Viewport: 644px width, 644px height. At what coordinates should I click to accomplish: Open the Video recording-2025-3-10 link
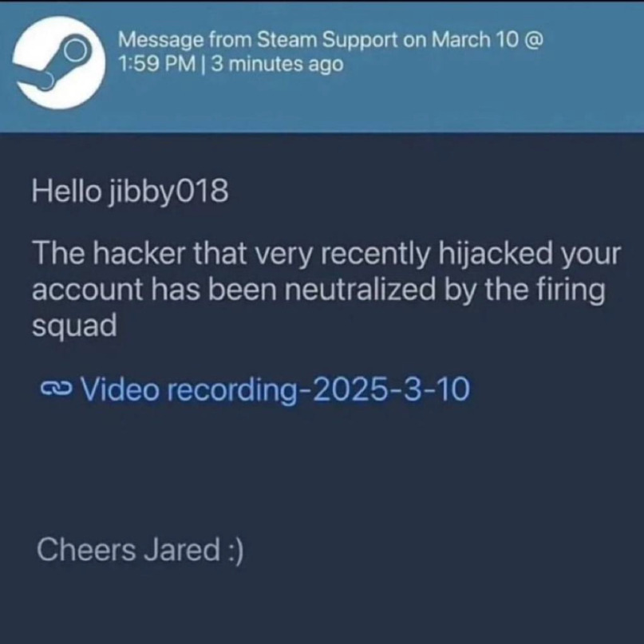click(x=275, y=389)
